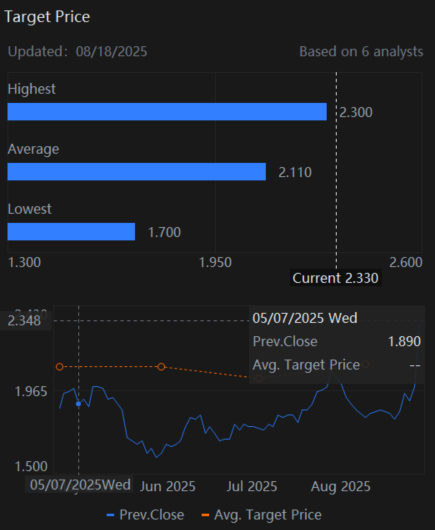435x530 pixels.
Task: Click the 1.950 bar chart axis label
Action: (x=215, y=262)
